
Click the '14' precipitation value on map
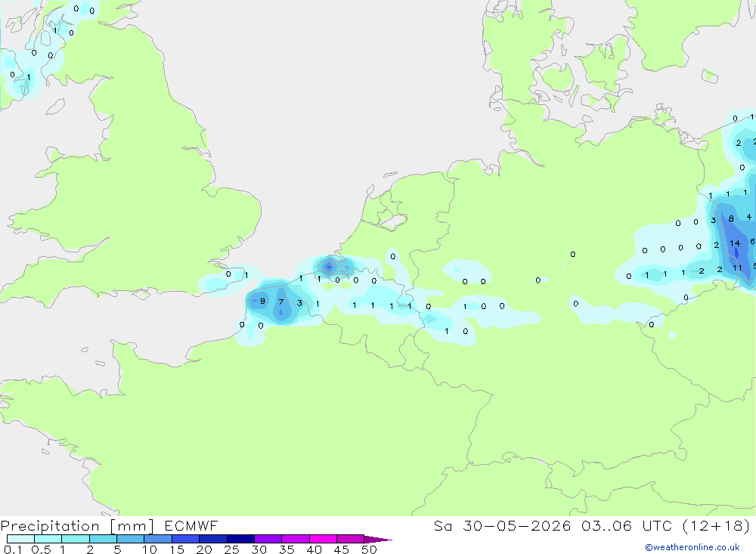[x=734, y=243]
